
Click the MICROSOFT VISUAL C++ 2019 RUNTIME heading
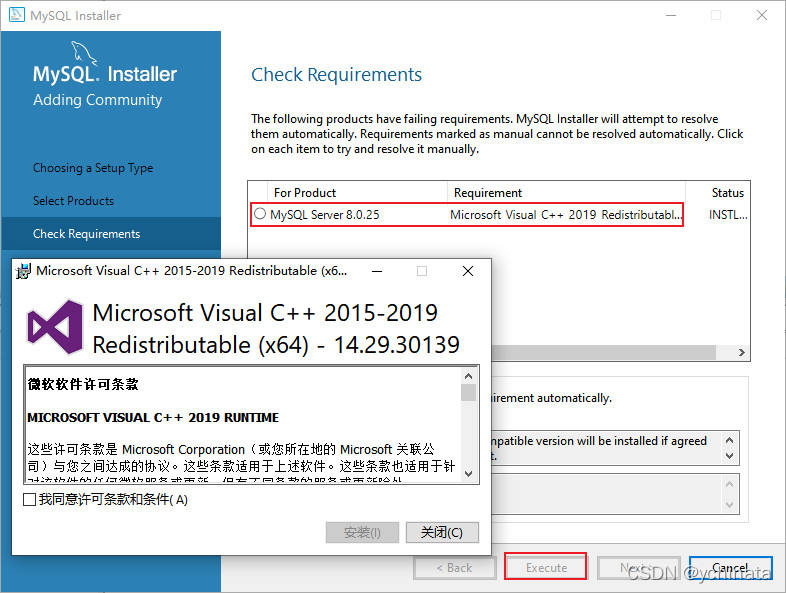click(153, 418)
